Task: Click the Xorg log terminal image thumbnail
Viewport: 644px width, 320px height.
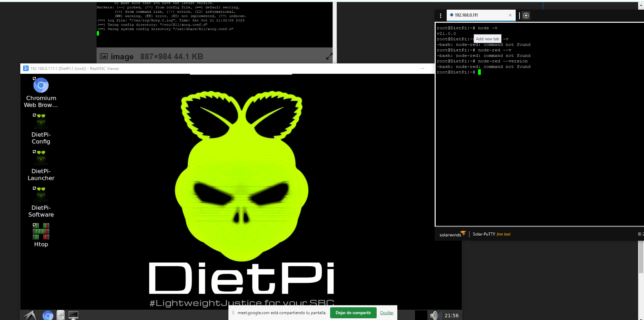Action: (215, 25)
